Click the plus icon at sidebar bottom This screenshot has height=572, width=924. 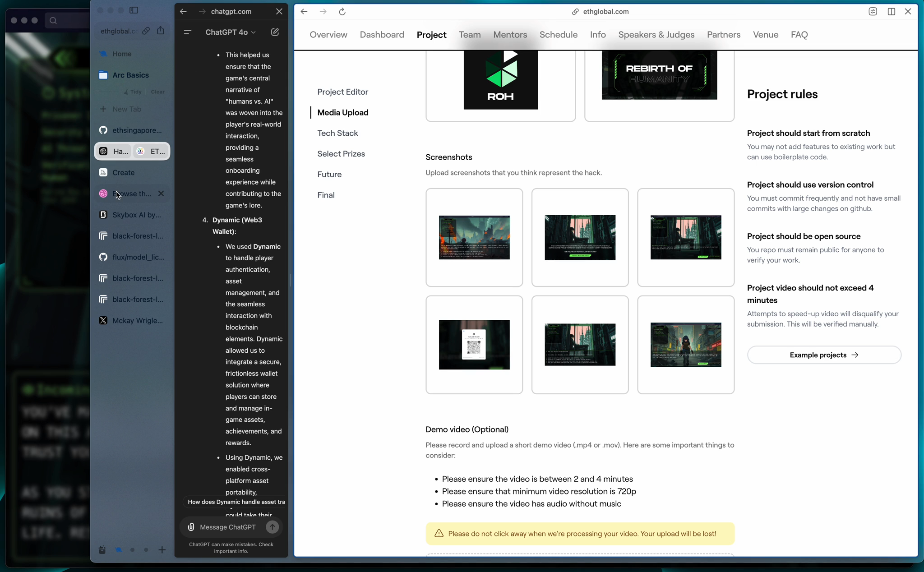[162, 549]
